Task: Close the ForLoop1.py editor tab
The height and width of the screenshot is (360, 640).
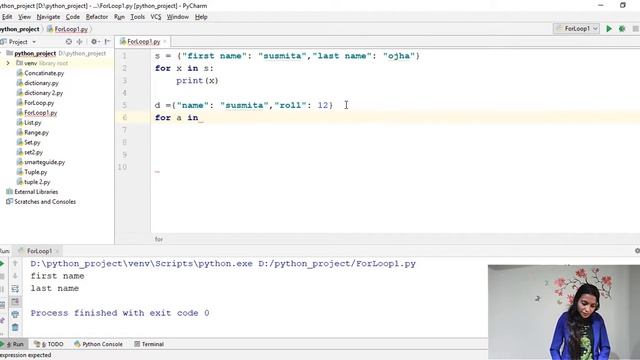Action: (x=165, y=42)
